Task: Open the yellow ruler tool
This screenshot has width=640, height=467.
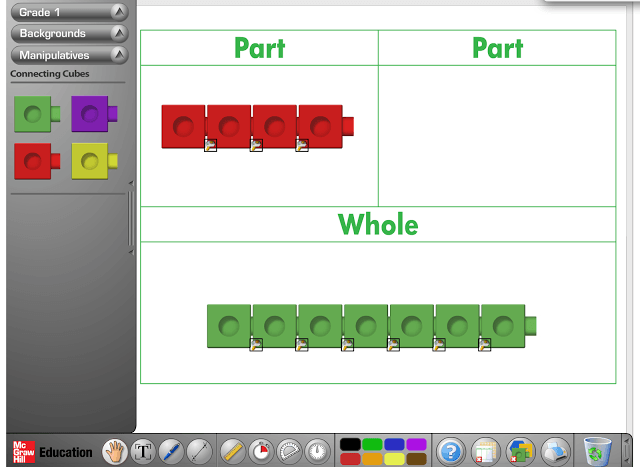Action: [233, 451]
